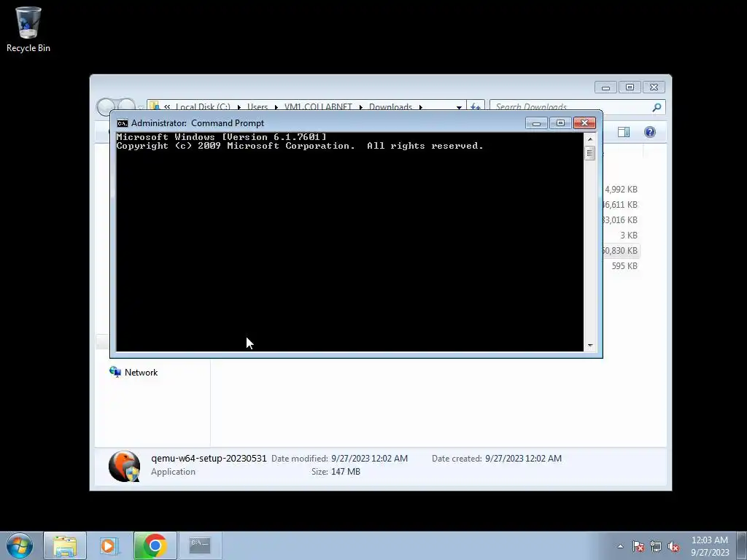This screenshot has width=747, height=560.
Task: Click Users in the Explorer address path
Action: 258,107
